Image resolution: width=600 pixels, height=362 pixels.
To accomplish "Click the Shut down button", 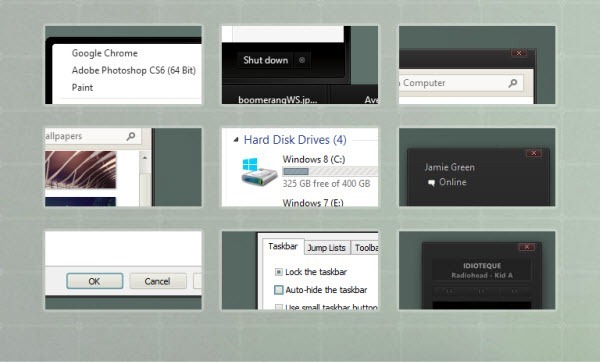I will (265, 60).
